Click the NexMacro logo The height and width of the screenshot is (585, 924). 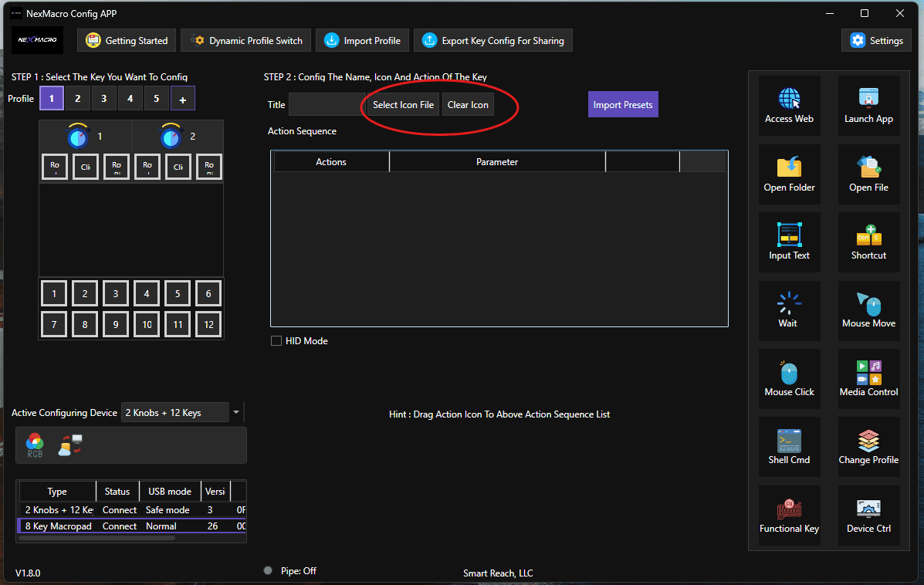point(37,40)
